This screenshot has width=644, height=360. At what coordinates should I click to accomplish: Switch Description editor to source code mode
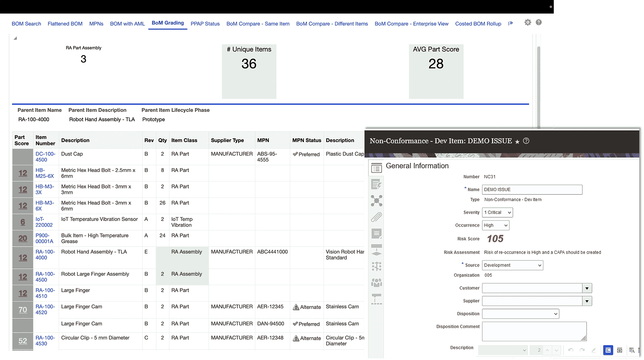(620, 350)
